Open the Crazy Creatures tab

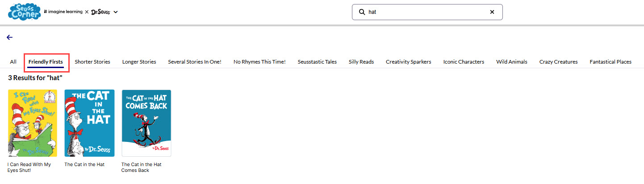(558, 62)
